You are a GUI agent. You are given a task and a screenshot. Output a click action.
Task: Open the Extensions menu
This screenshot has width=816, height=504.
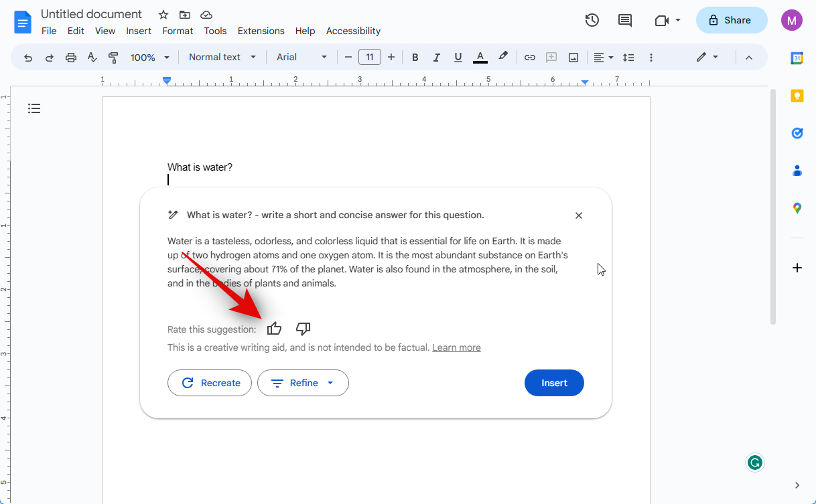point(261,31)
